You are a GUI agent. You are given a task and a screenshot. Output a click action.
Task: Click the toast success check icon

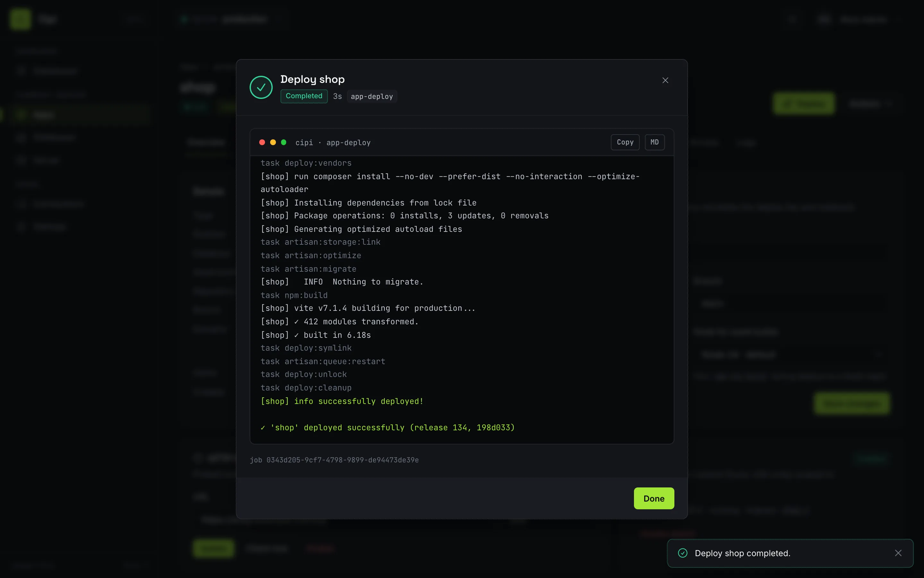click(683, 553)
